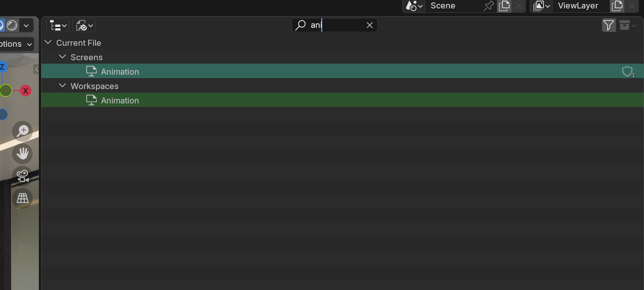The height and width of the screenshot is (290, 644).
Task: Select the pan view hand icon
Action: click(x=23, y=154)
